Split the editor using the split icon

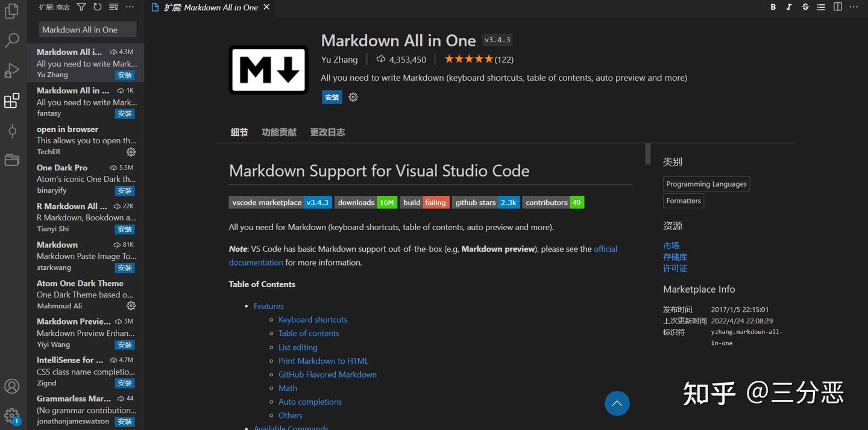tap(837, 7)
